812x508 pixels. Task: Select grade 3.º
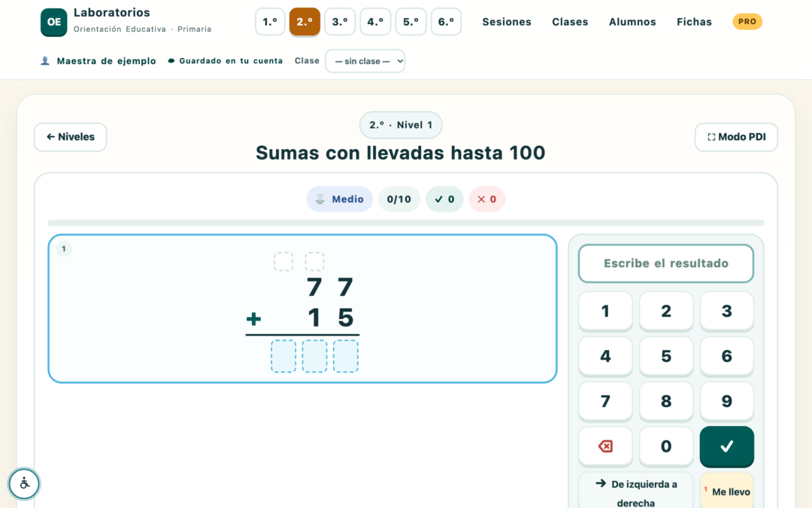pos(340,22)
